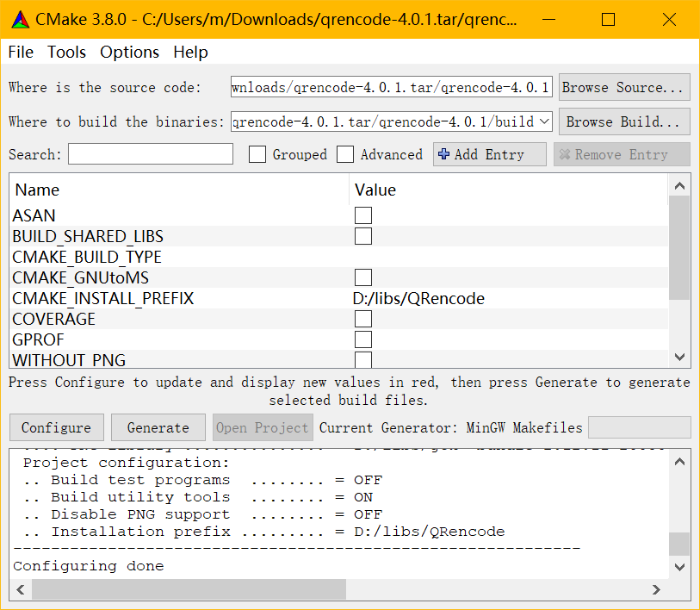Open the Options menu

pyautogui.click(x=129, y=53)
